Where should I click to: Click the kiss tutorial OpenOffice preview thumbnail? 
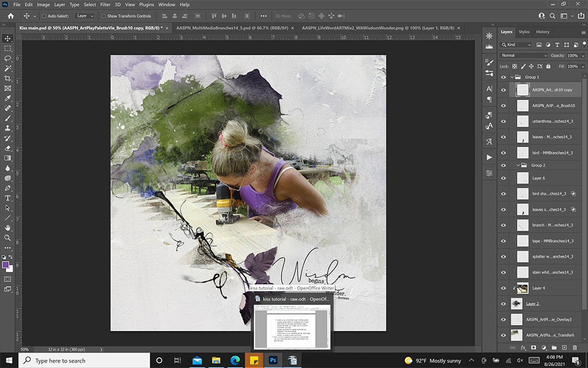tap(292, 327)
